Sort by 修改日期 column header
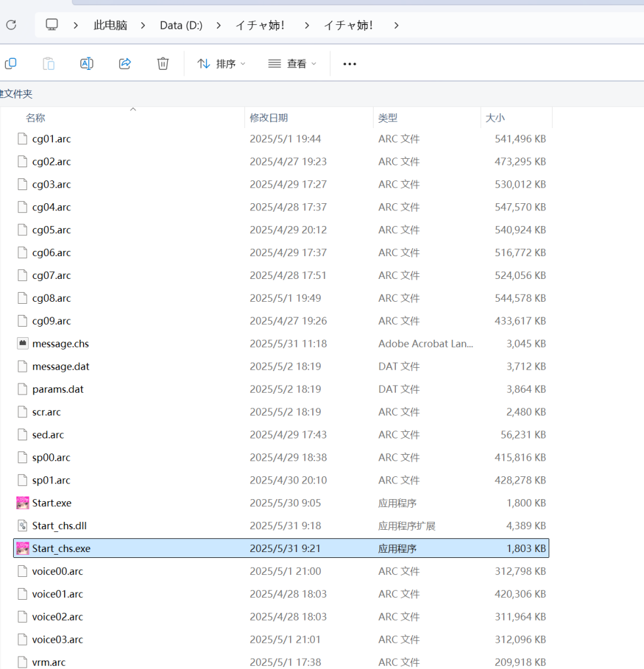The height and width of the screenshot is (669, 644). [x=268, y=118]
